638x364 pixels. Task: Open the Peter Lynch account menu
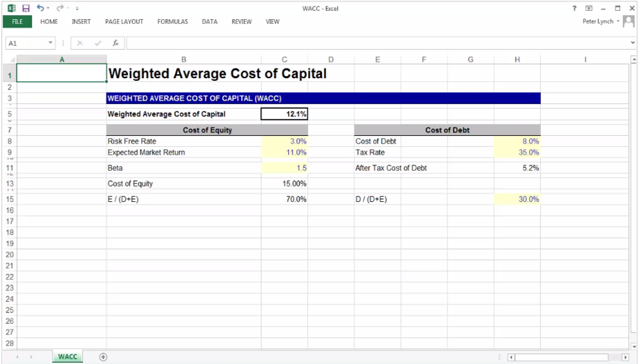click(x=600, y=21)
